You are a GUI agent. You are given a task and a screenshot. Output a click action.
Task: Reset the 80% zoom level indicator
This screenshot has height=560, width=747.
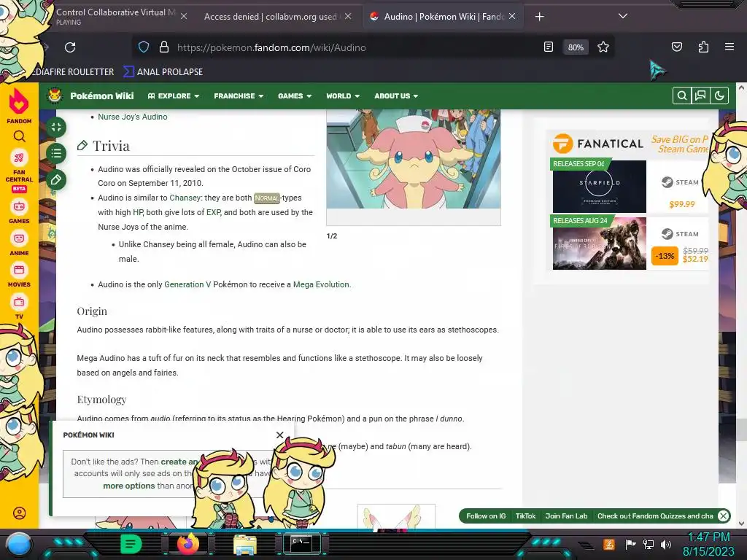tap(576, 47)
